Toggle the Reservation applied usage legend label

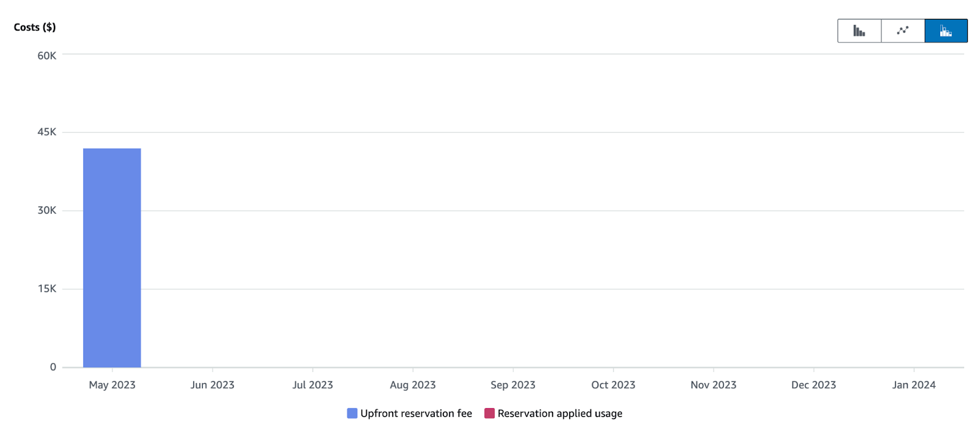pos(559,413)
